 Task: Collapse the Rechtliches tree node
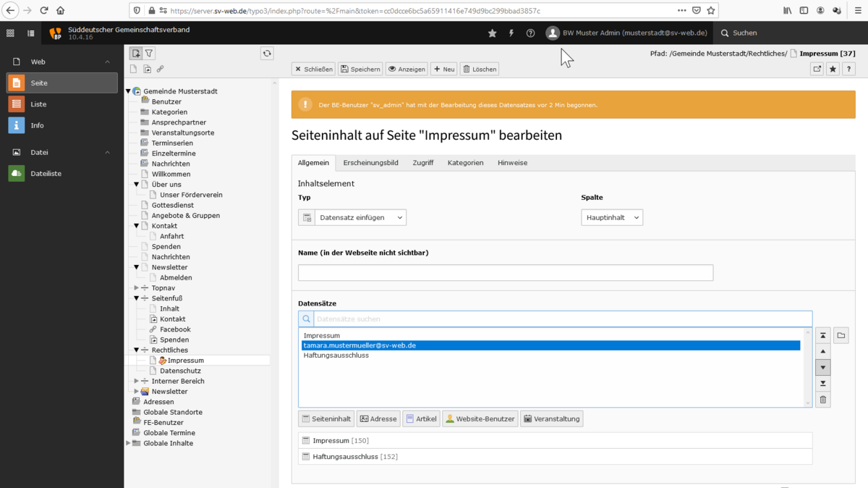137,350
